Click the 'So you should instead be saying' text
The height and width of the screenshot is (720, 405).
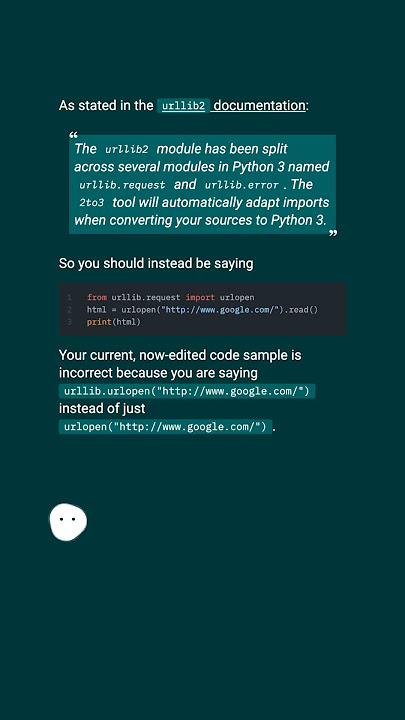(x=156, y=264)
